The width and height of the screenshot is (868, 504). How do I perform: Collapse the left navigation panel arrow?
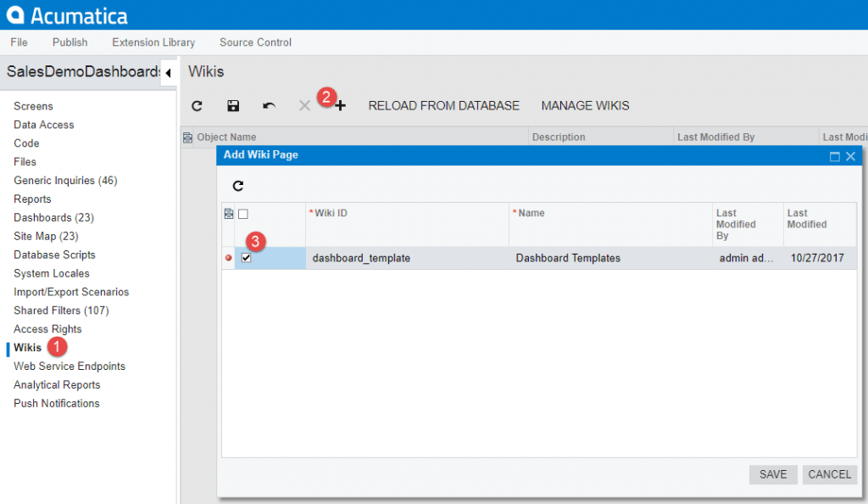[168, 73]
